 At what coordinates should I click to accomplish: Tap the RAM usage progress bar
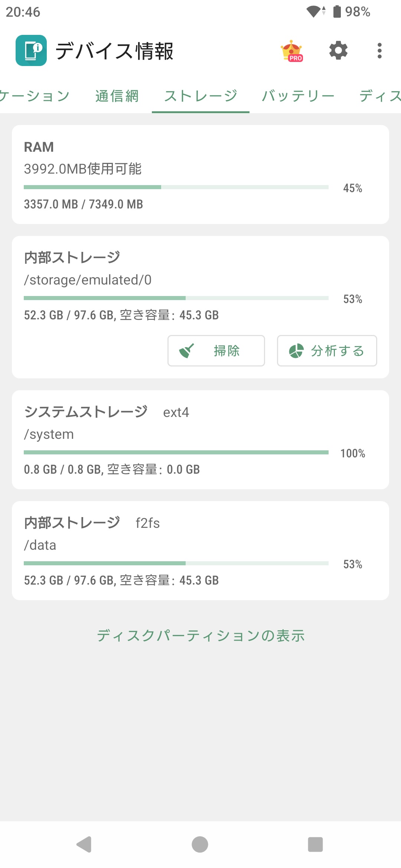click(x=176, y=187)
